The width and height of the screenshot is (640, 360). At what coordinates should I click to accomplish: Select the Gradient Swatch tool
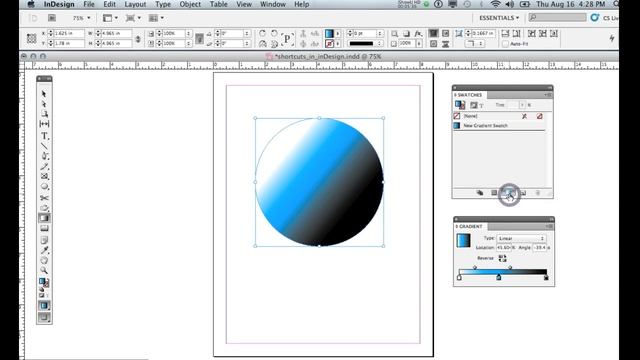point(44,218)
